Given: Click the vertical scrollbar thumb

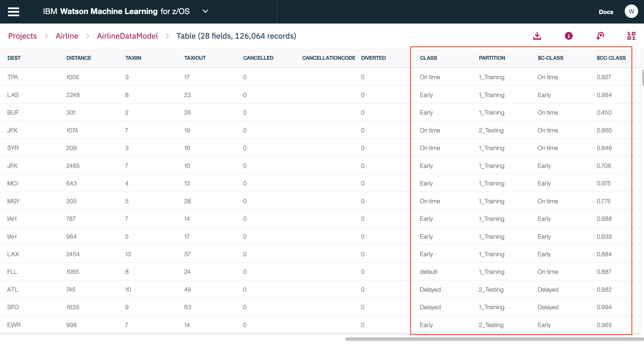Looking at the screenshot, I should coord(643,78).
